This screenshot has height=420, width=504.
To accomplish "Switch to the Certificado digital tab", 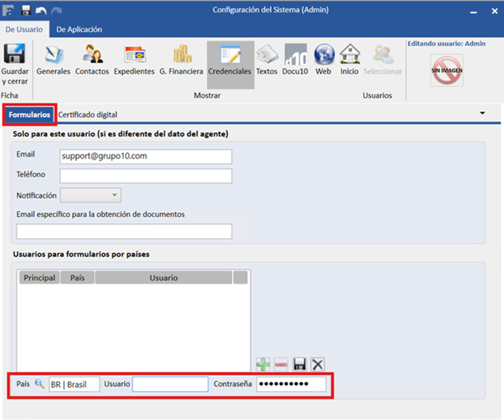I will [x=88, y=114].
